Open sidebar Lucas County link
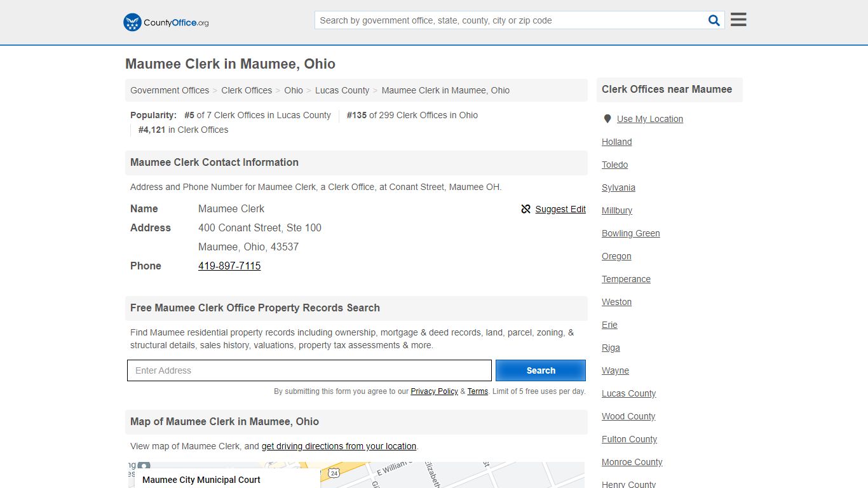This screenshot has width=868, height=488. point(628,393)
